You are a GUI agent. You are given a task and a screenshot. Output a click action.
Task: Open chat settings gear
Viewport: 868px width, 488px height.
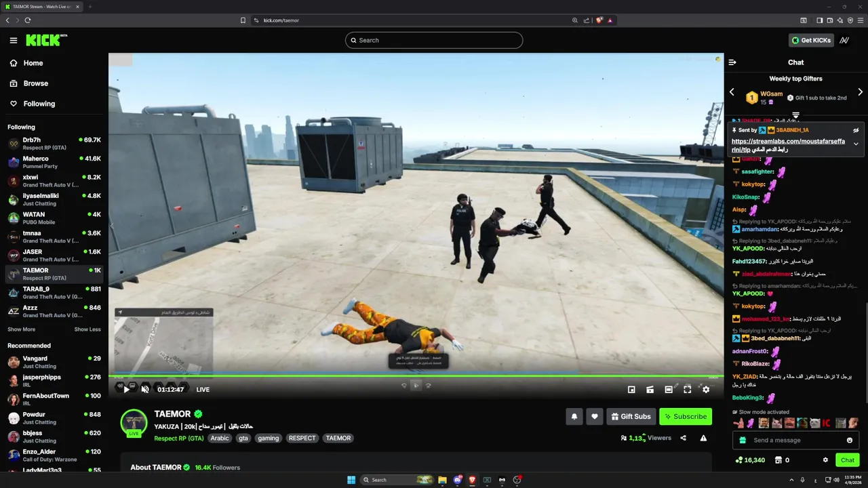pyautogui.click(x=825, y=460)
